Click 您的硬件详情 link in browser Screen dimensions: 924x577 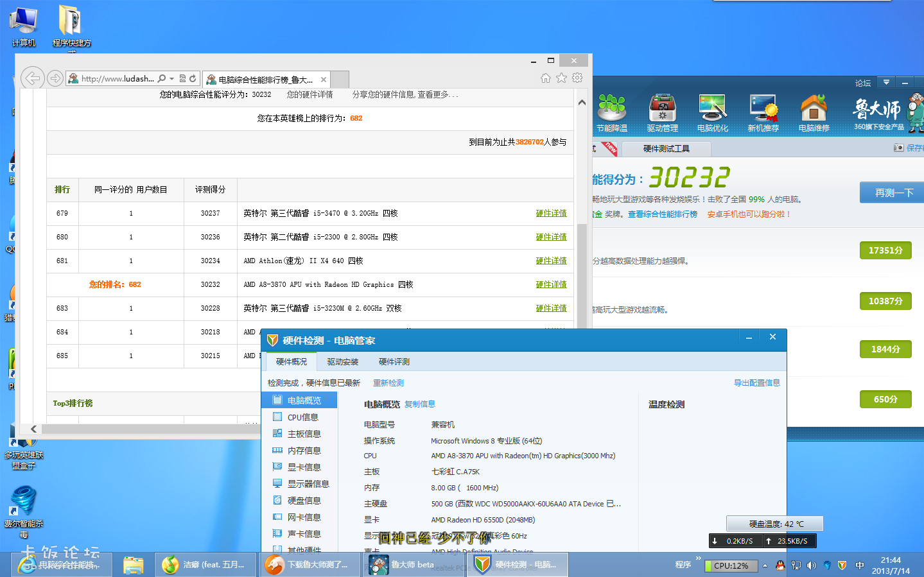310,94
